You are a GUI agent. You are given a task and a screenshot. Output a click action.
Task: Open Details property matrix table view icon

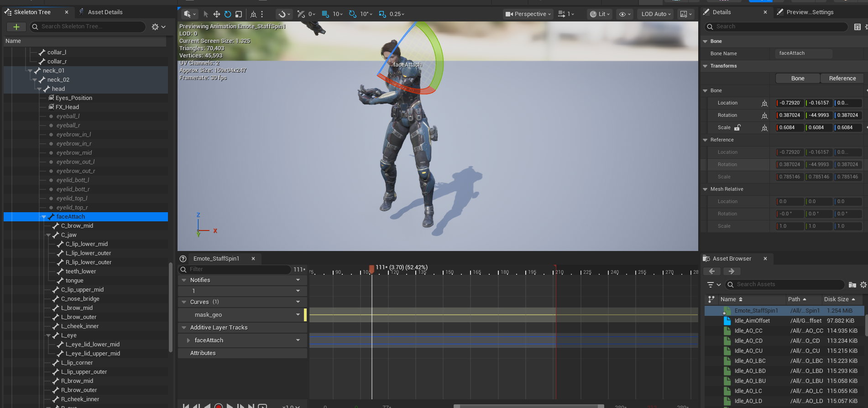(857, 27)
